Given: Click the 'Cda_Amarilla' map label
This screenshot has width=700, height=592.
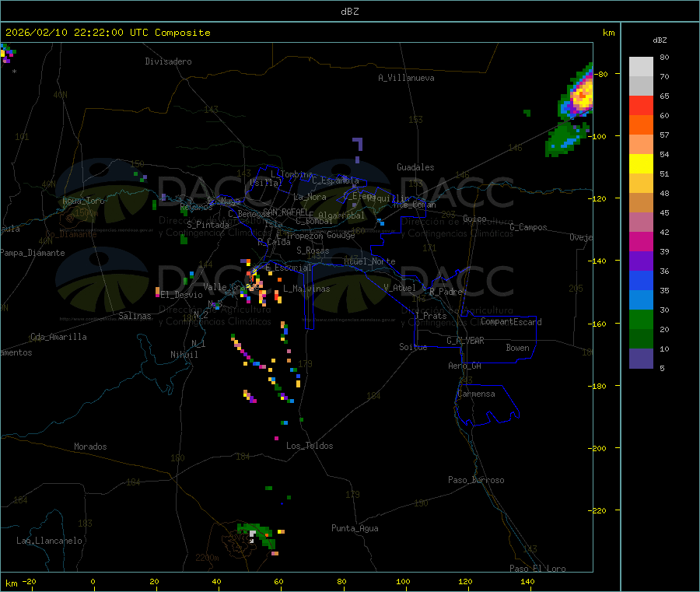Looking at the screenshot, I should (x=58, y=337).
